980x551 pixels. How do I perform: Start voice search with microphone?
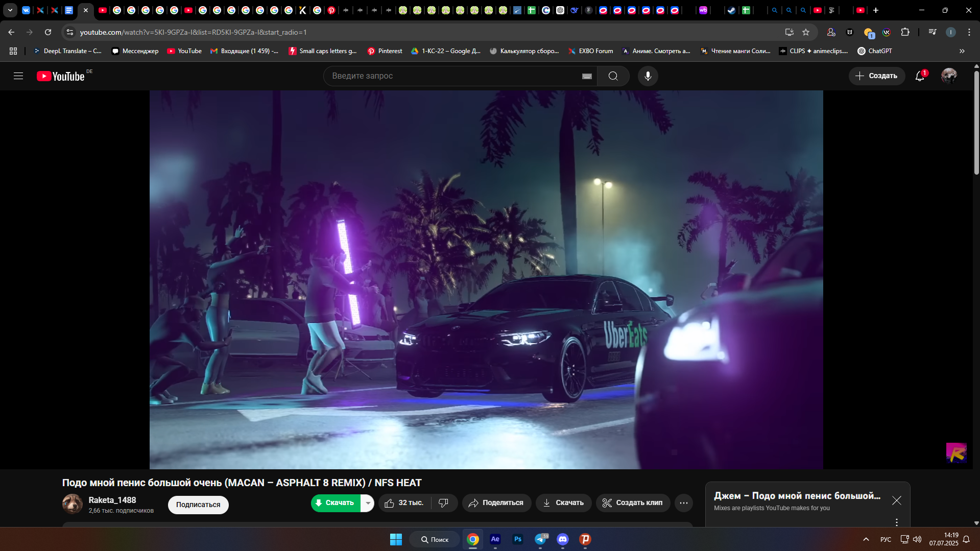pos(648,76)
